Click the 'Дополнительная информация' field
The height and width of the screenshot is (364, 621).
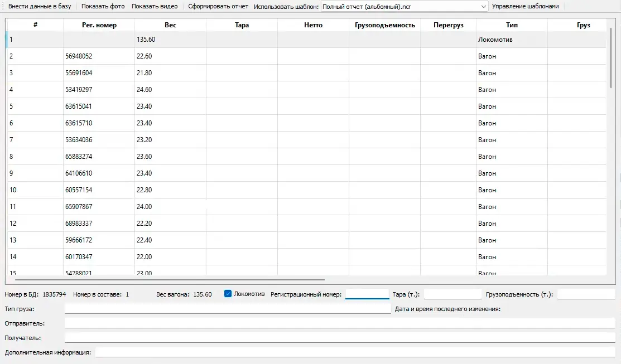point(355,352)
